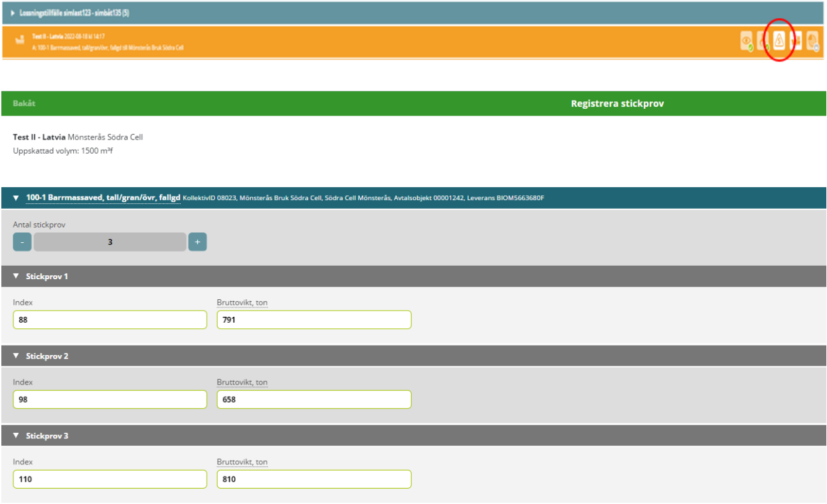Click the Bakåt back button
The image size is (827, 504).
click(x=24, y=103)
